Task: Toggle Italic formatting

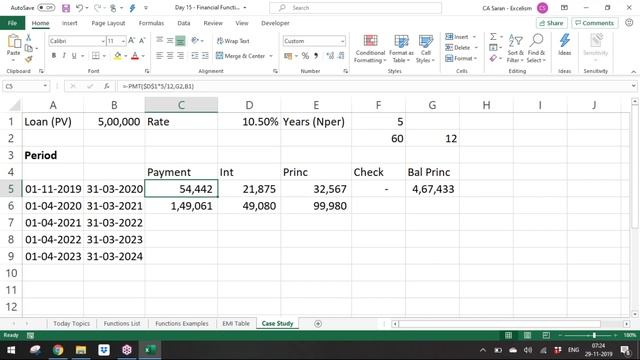Action: point(64,56)
